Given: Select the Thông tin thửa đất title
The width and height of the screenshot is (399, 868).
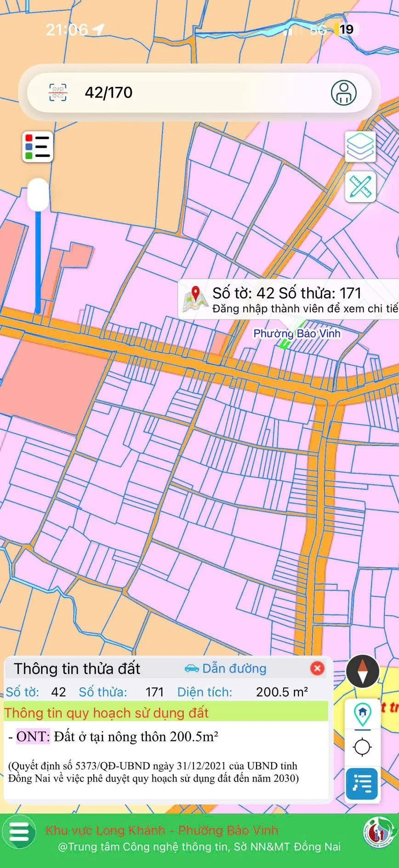Looking at the screenshot, I should coord(77,668).
